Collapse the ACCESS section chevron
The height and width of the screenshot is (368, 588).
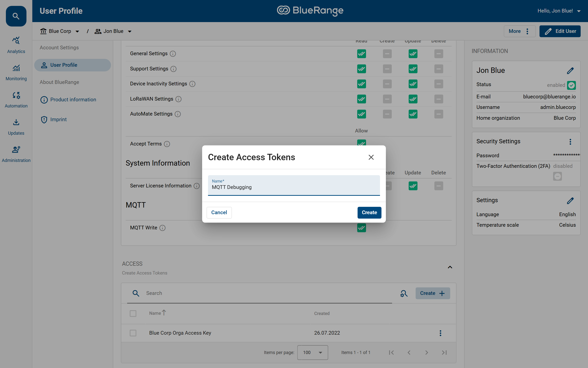tap(450, 267)
